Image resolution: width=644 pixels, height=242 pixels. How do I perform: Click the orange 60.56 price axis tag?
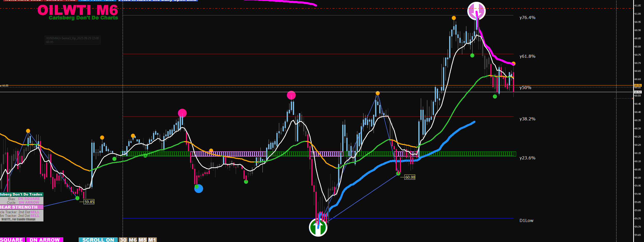(638, 85)
